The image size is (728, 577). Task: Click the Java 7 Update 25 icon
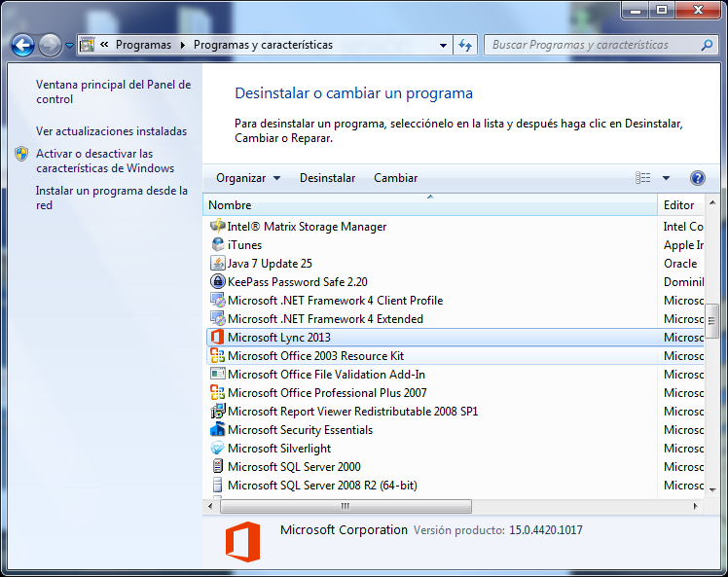pyautogui.click(x=218, y=264)
